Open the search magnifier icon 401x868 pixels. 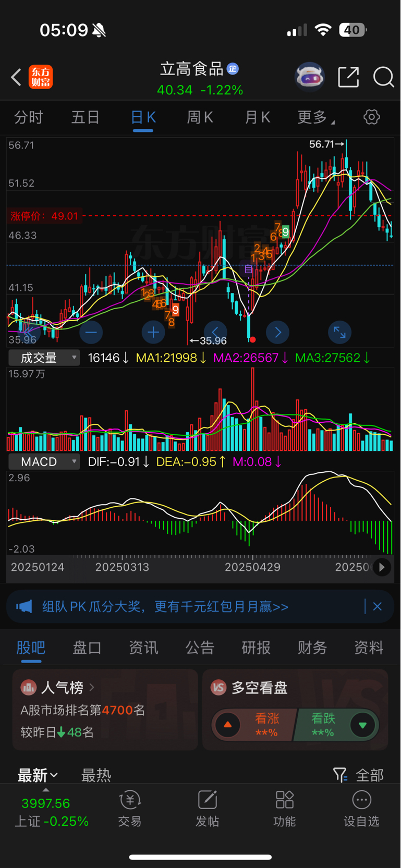(x=383, y=77)
